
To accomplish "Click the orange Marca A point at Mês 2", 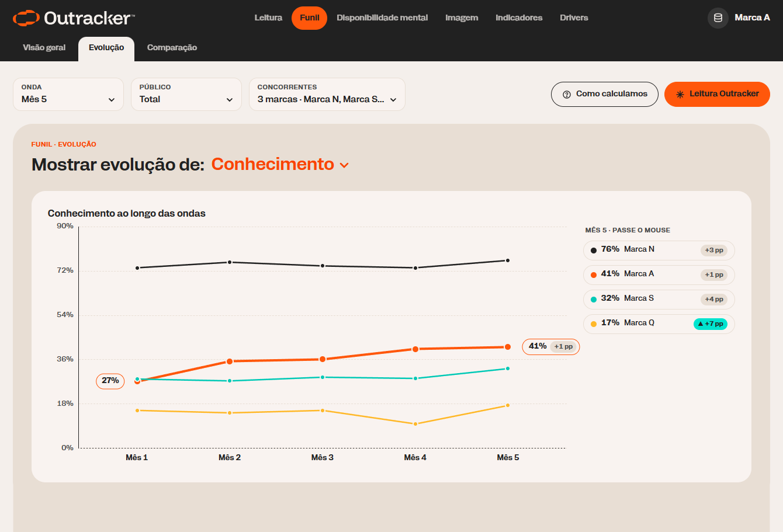I will 230,361.
